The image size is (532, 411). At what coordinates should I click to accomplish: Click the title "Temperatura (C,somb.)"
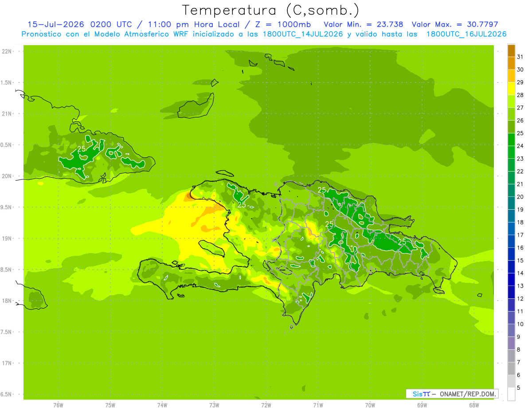[x=270, y=10]
